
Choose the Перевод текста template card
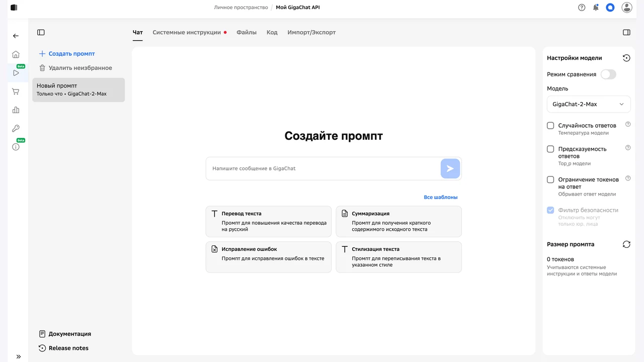(x=269, y=221)
